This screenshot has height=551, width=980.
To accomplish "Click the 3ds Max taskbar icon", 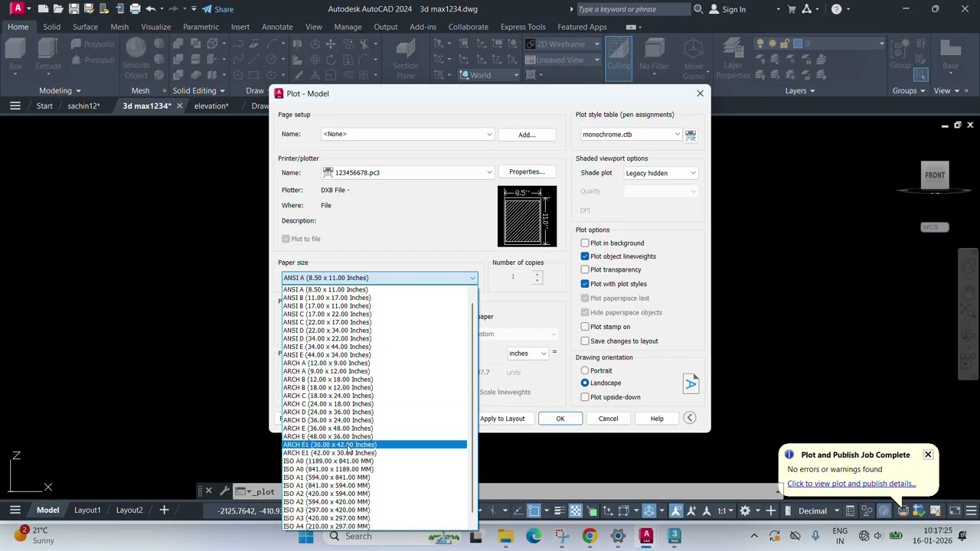I will coord(675,536).
